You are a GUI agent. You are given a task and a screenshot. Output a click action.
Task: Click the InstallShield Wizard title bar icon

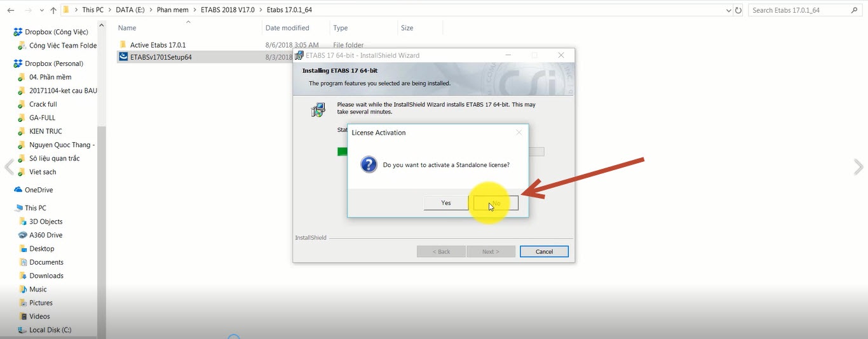[x=299, y=55]
